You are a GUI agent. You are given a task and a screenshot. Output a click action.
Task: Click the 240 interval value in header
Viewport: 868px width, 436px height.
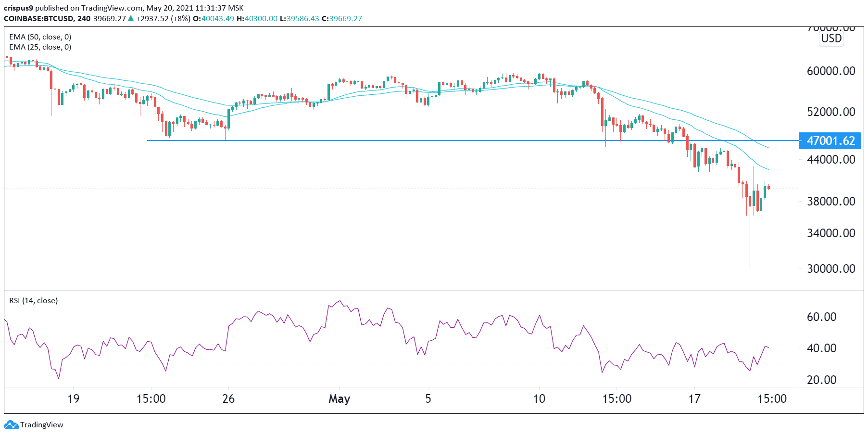pos(84,19)
